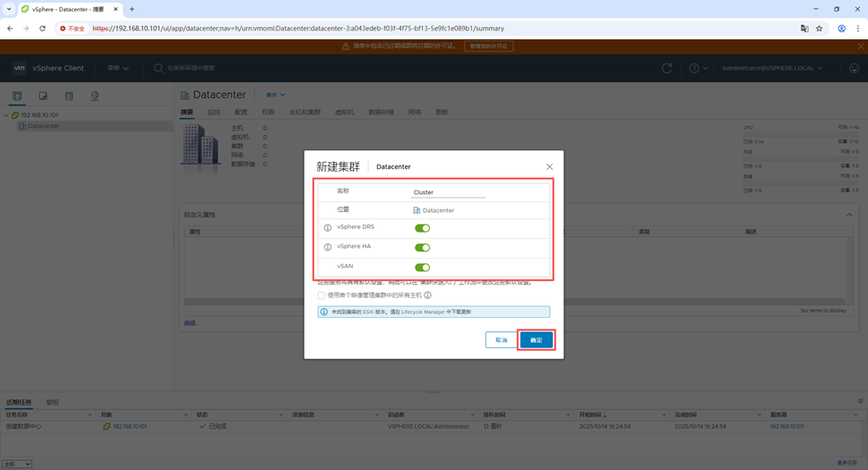This screenshot has height=470, width=868.
Task: Turn off the vSphere DRS toggle
Action: 422,228
